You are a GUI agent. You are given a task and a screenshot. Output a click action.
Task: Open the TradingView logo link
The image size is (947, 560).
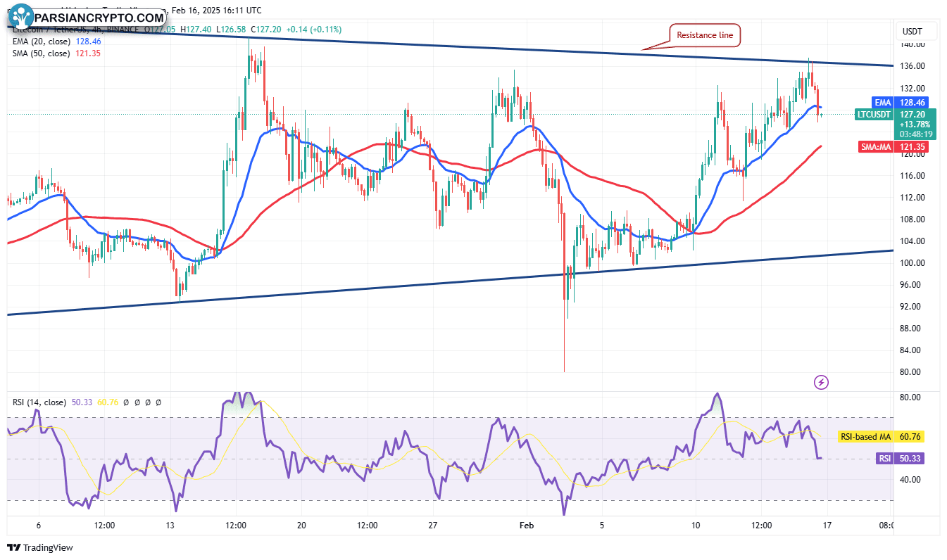(x=40, y=547)
